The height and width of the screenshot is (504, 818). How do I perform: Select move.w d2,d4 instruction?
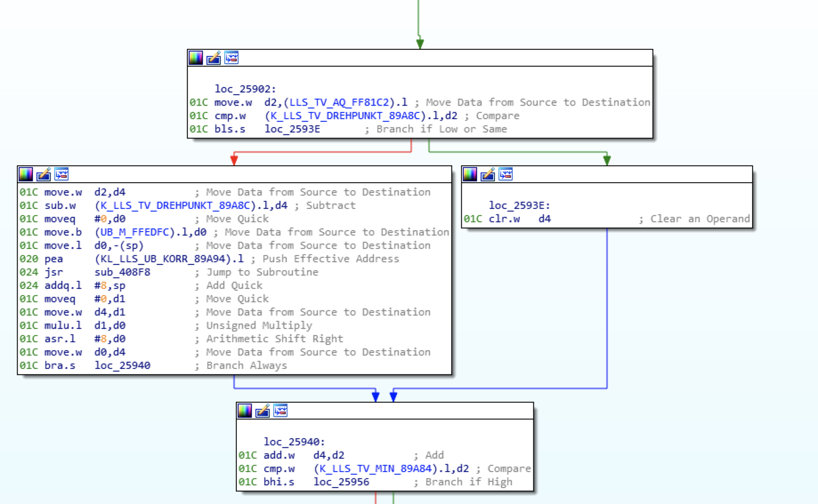tap(85, 192)
